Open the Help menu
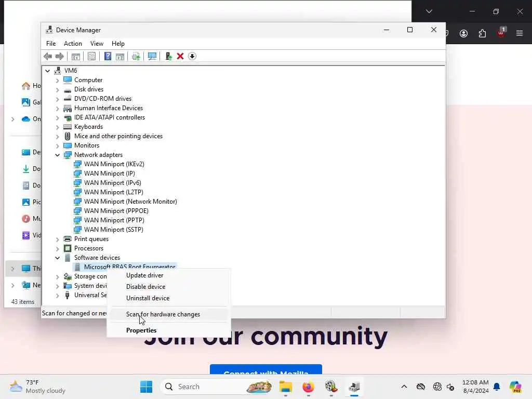The width and height of the screenshot is (532, 399). (x=118, y=44)
